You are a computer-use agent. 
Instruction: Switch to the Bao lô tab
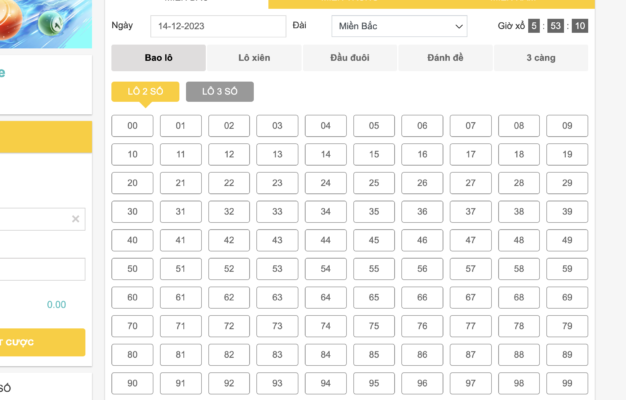tap(158, 58)
